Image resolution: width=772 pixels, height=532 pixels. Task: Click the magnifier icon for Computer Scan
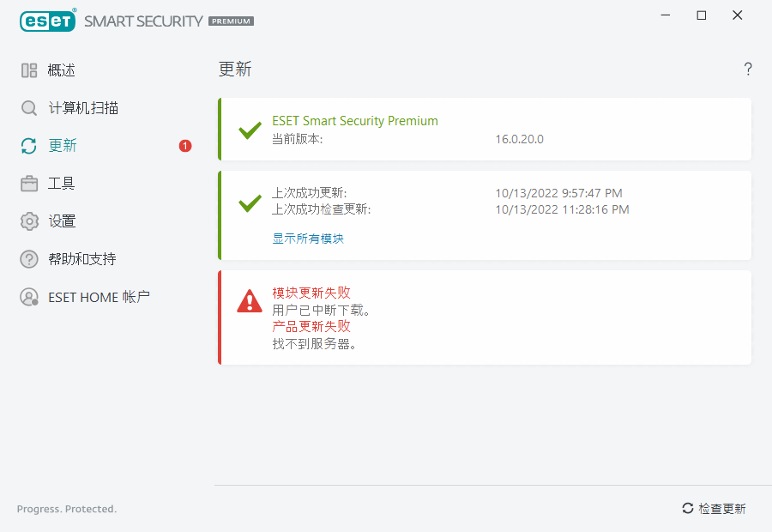pyautogui.click(x=29, y=108)
